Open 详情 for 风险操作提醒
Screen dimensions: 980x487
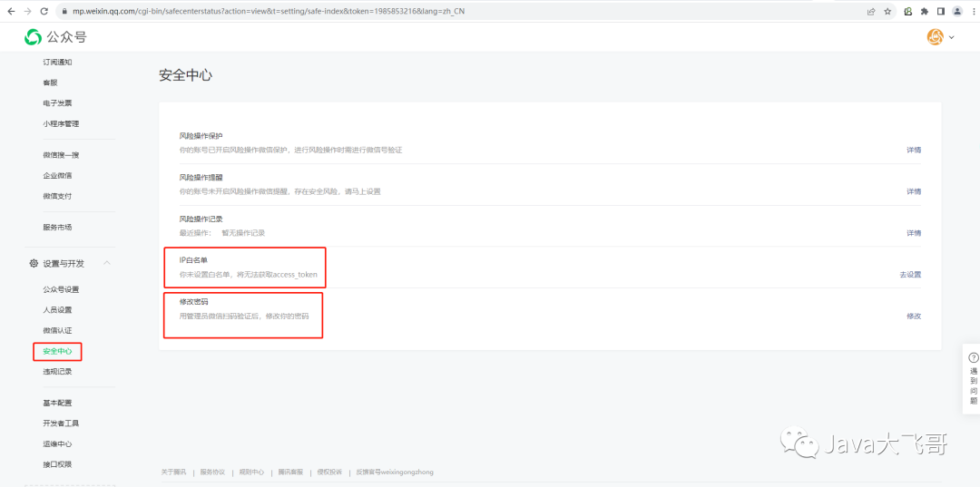914,191
